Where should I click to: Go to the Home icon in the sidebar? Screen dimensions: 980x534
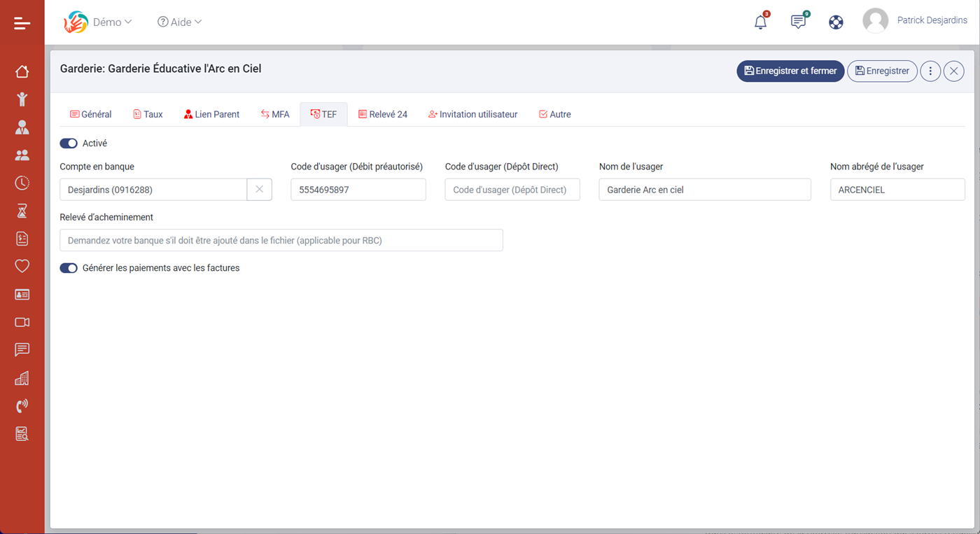tap(22, 71)
